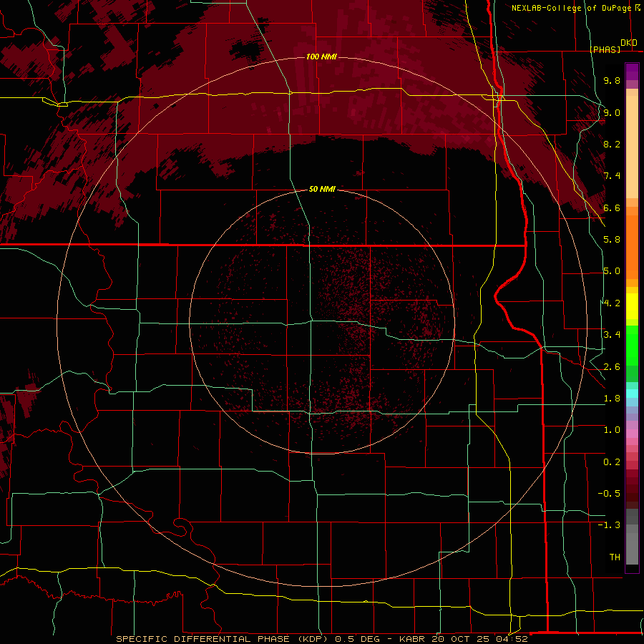Click the -0.5 scale label
Screen dimensions: 644x644
609,494
